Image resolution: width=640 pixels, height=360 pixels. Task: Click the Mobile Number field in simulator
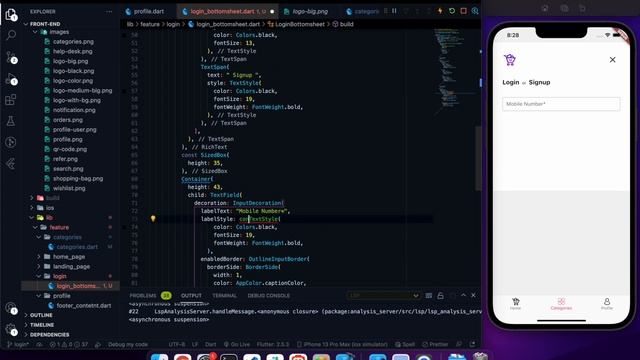tap(561, 104)
